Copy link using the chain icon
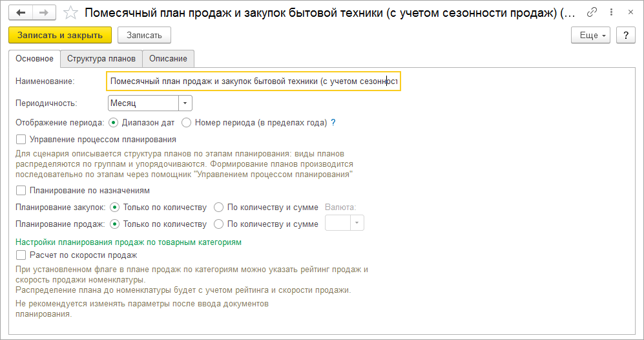 click(592, 12)
